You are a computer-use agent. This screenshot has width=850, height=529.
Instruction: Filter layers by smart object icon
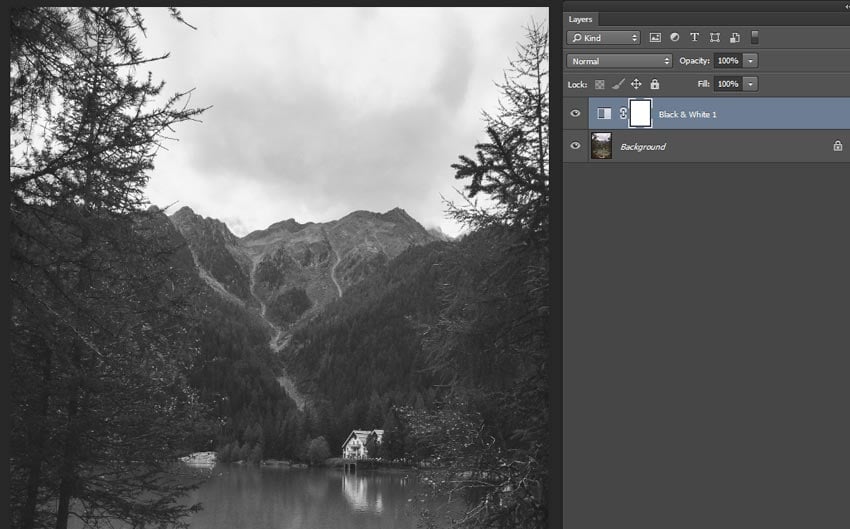(735, 37)
